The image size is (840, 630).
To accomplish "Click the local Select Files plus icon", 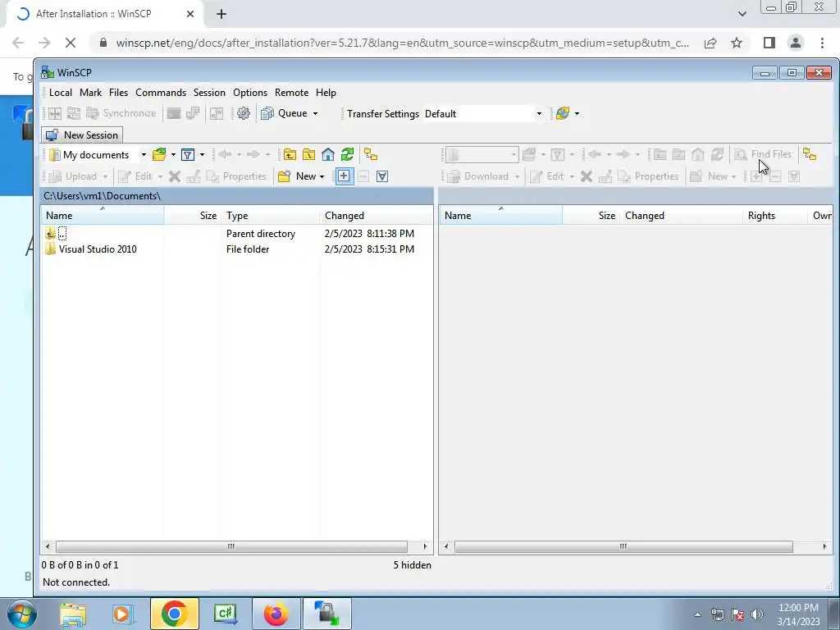I will tap(344, 176).
